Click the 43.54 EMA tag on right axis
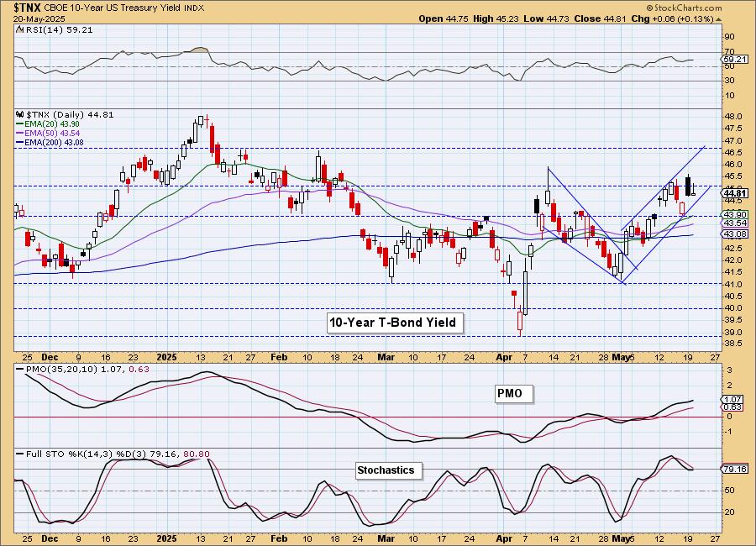This screenshot has height=546, width=756. pyautogui.click(x=735, y=223)
